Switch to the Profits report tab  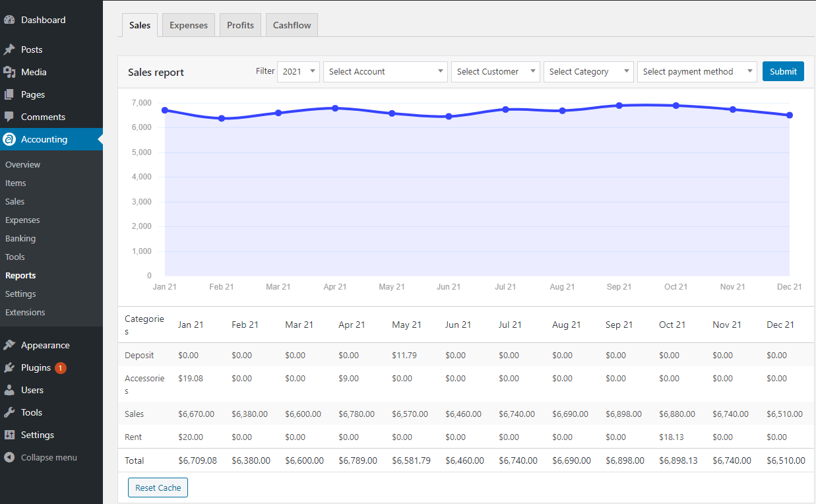tap(240, 25)
